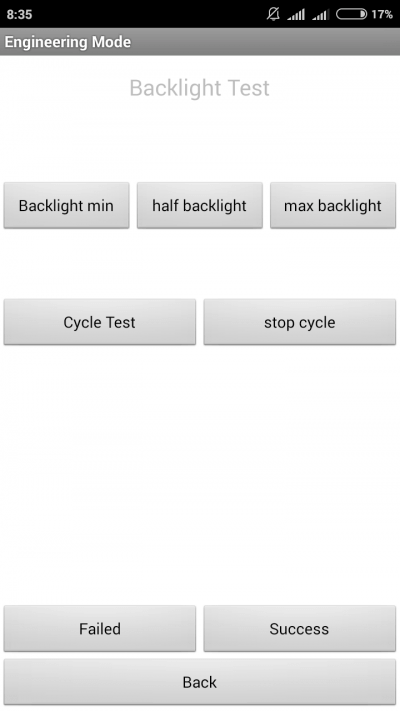The width and height of the screenshot is (400, 711).
Task: Set the backlight to minimum
Action: tap(66, 205)
